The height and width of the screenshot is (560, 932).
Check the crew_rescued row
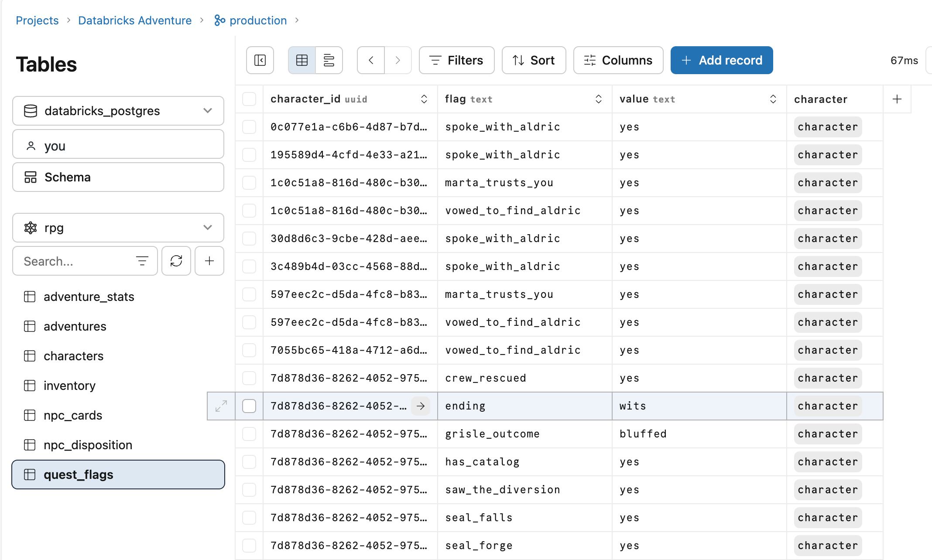click(x=249, y=378)
